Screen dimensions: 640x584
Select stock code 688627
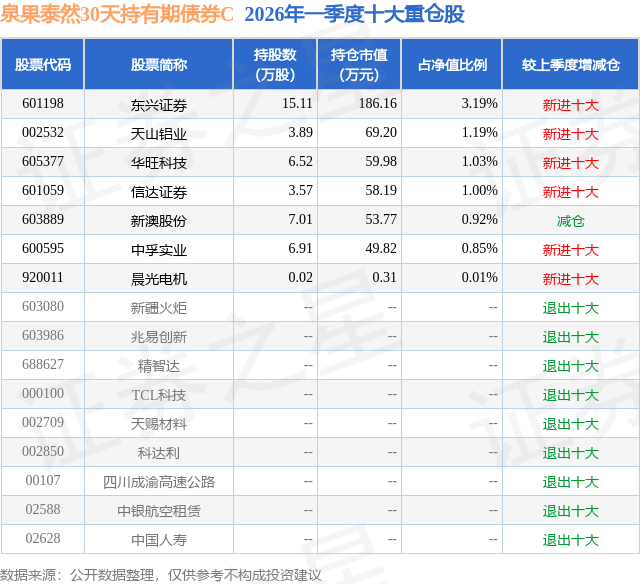[x=43, y=364]
